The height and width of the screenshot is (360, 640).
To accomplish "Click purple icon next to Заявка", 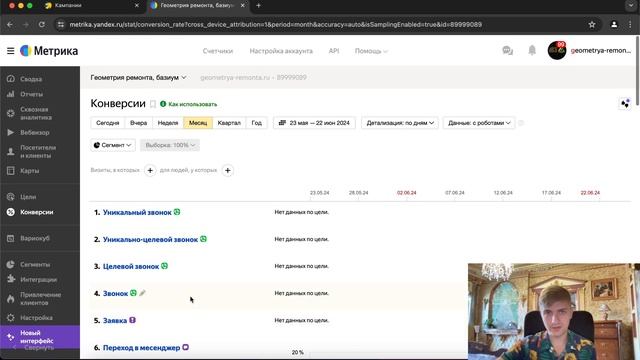I will pos(132,320).
